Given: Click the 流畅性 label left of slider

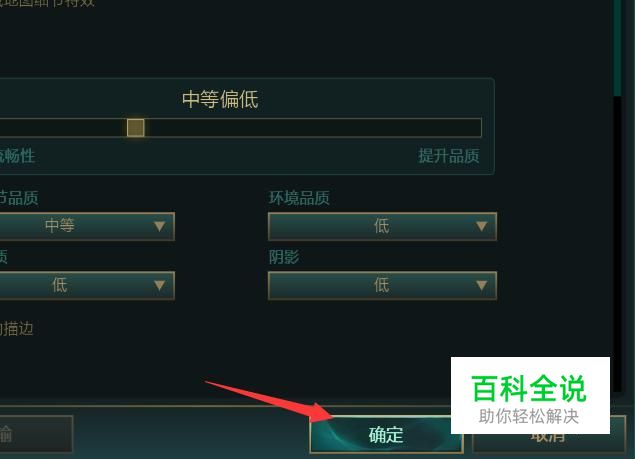Looking at the screenshot, I should 17,156.
